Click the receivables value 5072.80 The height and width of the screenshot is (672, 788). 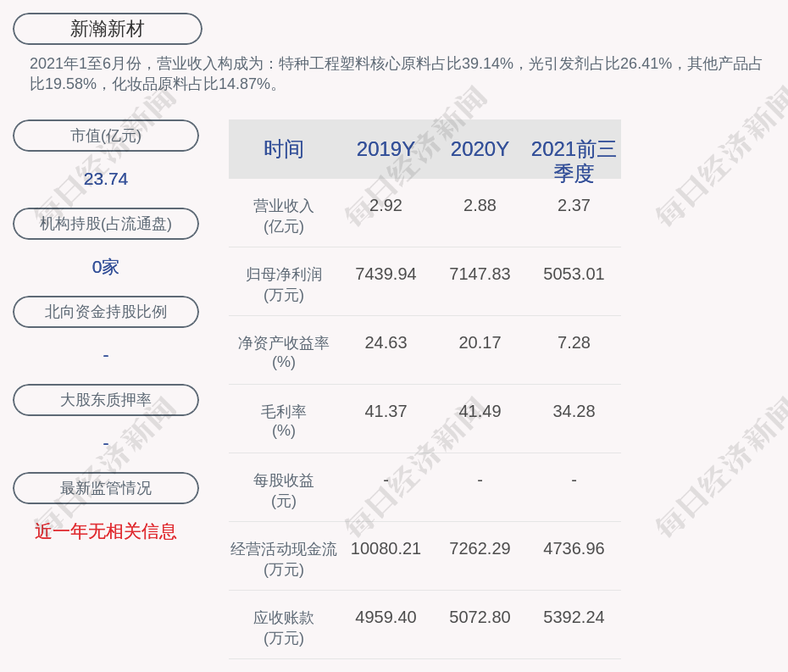tap(480, 617)
